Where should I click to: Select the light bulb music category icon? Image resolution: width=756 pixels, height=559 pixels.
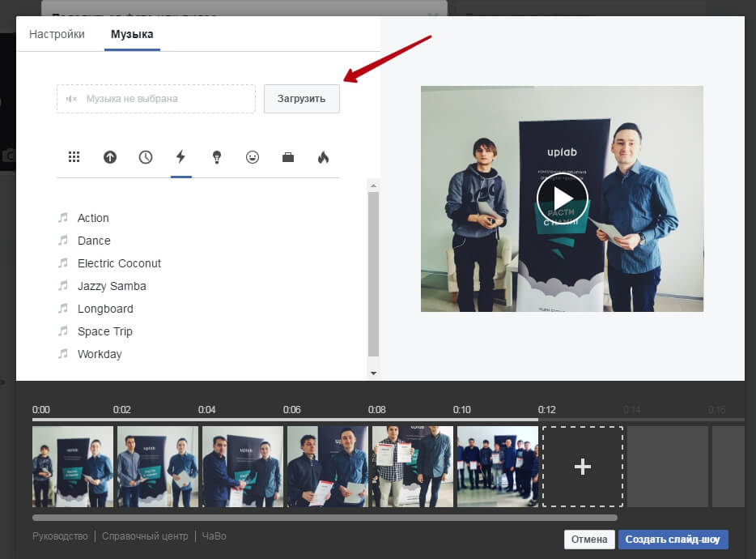pyautogui.click(x=217, y=157)
